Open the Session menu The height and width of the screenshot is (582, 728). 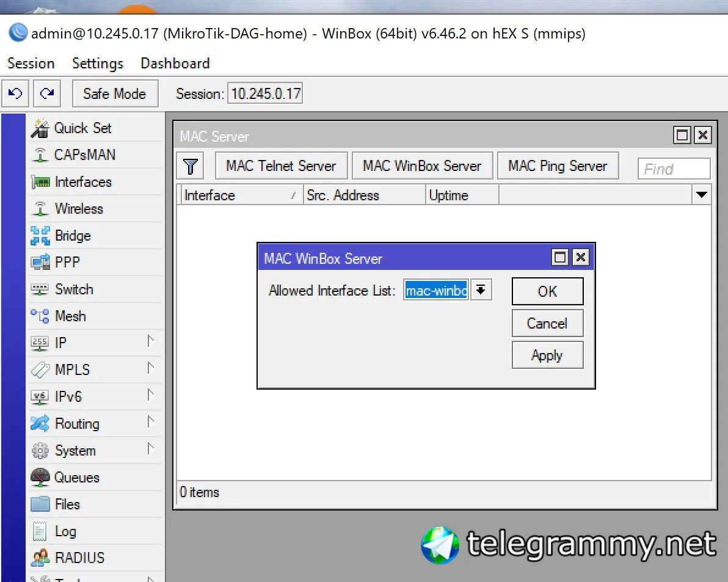31,63
